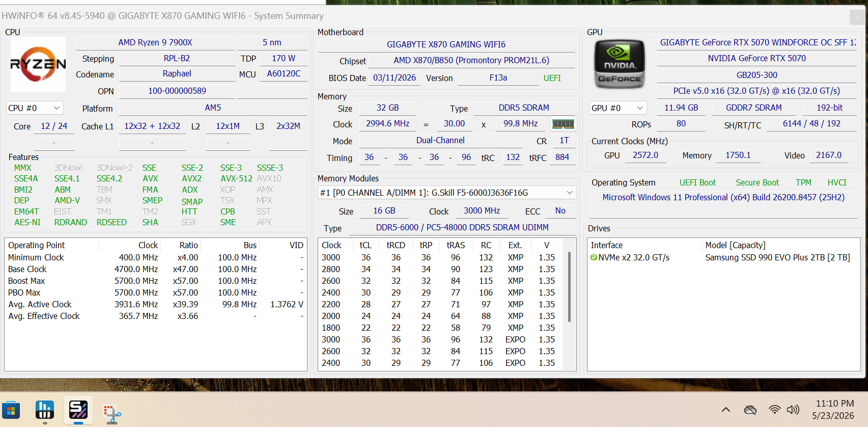Click the tCL column header
The image size is (868, 427).
click(366, 245)
